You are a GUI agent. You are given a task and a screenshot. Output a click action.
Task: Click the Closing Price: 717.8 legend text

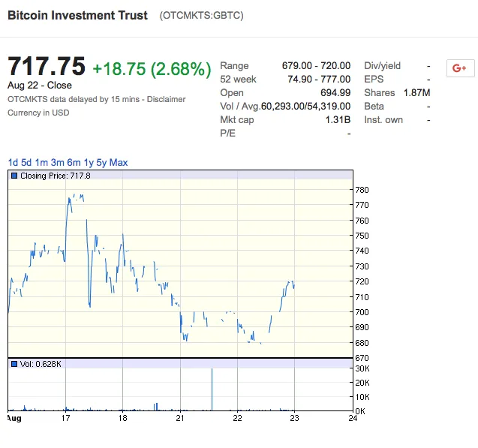pos(56,176)
